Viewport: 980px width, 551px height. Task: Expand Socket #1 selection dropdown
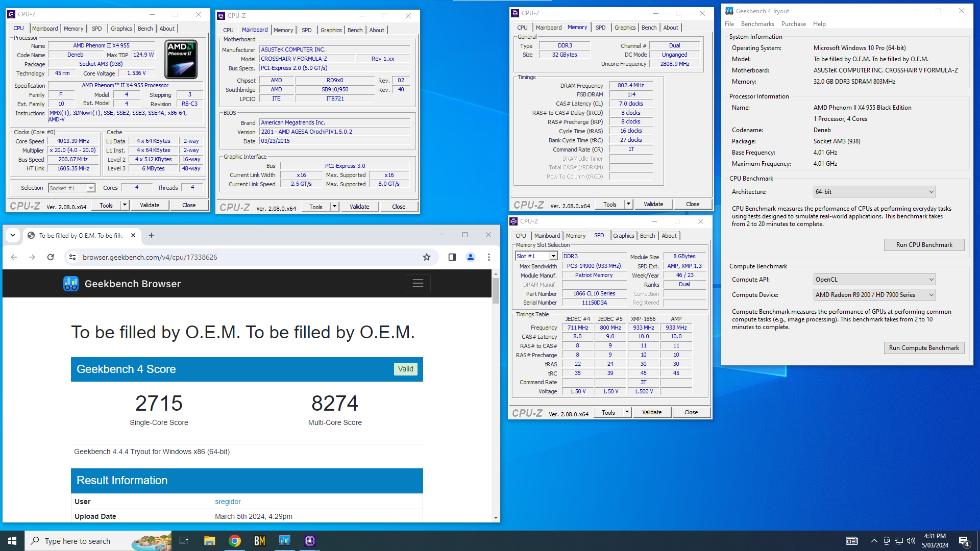pos(91,188)
